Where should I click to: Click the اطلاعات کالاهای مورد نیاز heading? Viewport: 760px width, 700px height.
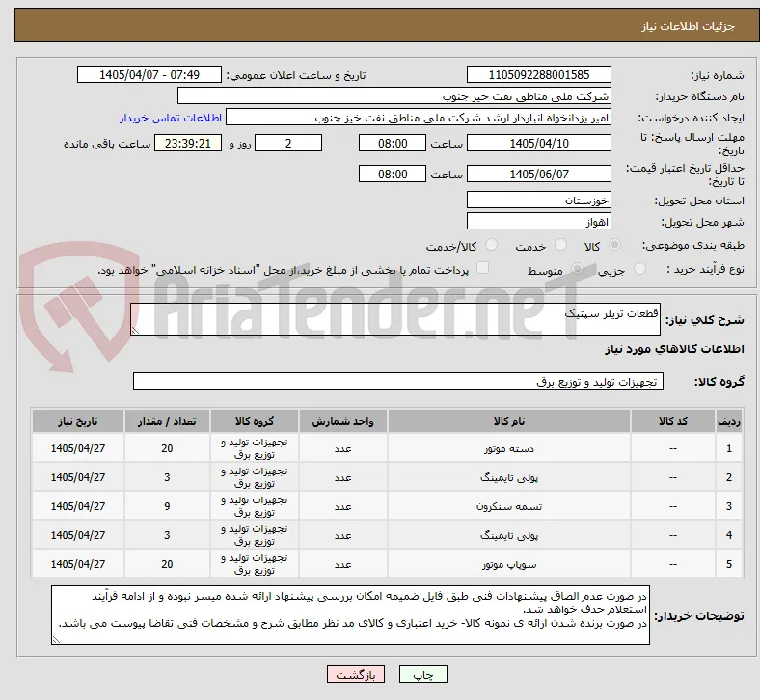tap(674, 349)
